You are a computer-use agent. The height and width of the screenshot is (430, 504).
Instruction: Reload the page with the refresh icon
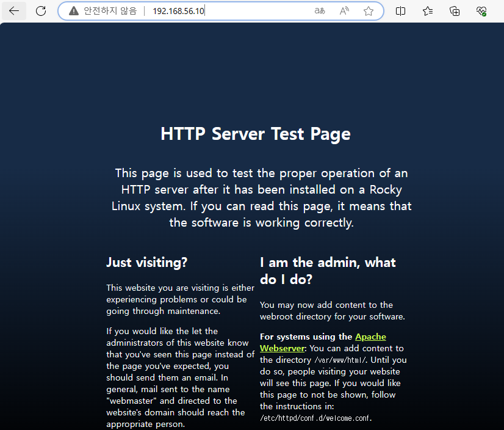[x=41, y=11]
